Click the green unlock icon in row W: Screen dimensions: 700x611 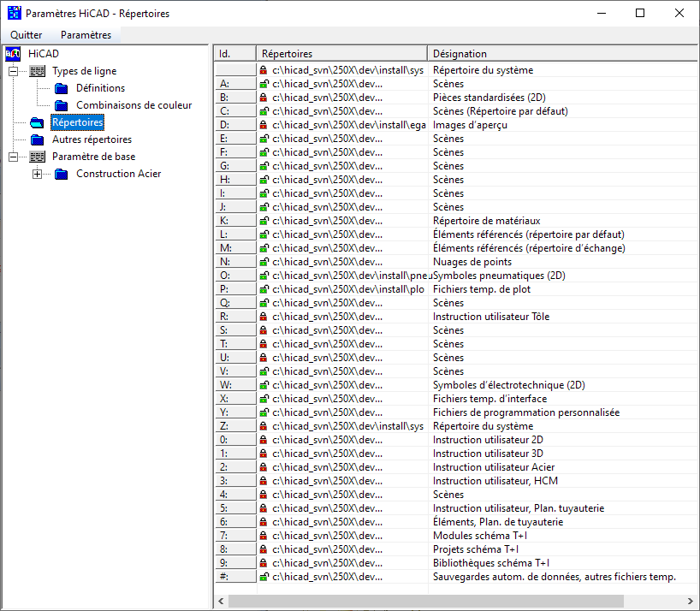[264, 385]
